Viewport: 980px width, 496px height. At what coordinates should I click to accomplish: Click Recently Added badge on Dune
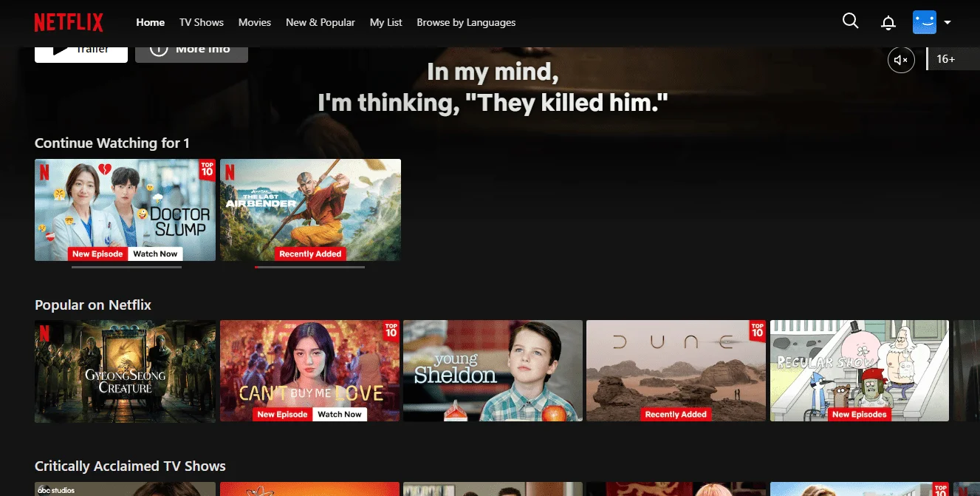coord(676,415)
